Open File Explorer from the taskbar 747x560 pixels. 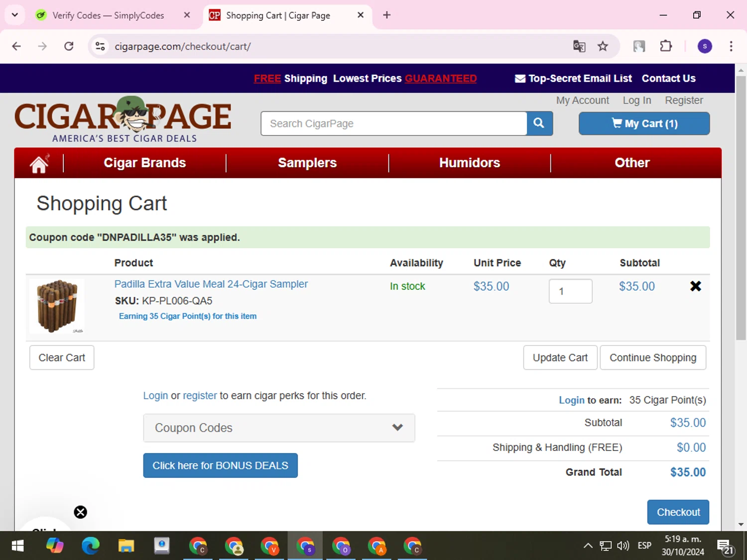pos(126,546)
